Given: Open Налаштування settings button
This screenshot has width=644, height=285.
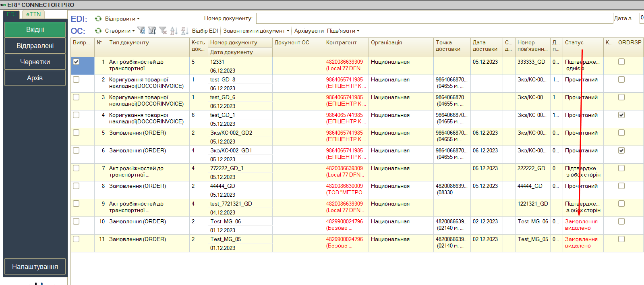Looking at the screenshot, I should click(x=35, y=266).
